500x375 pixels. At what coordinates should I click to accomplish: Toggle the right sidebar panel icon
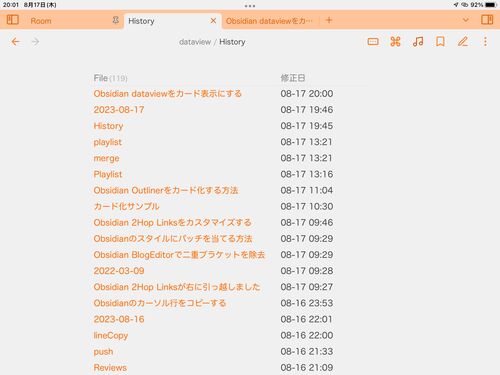(x=487, y=20)
